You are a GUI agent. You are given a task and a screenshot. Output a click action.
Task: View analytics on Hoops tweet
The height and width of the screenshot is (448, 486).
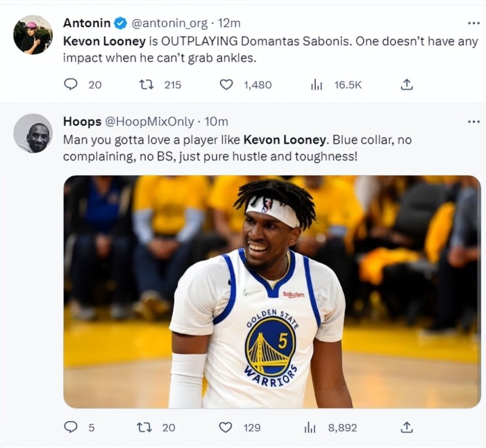(310, 427)
